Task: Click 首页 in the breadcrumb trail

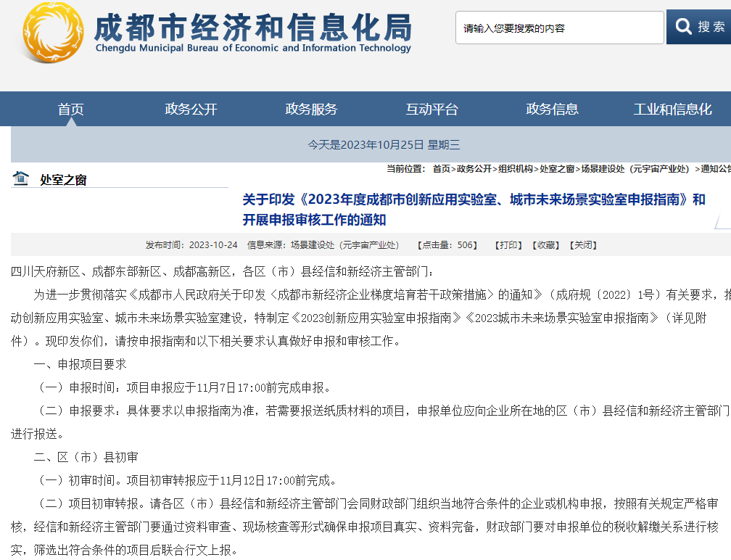Action: click(x=441, y=169)
